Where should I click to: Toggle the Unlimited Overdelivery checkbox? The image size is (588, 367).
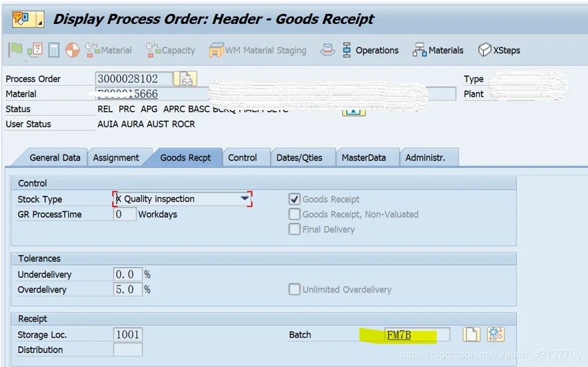pyautogui.click(x=295, y=289)
